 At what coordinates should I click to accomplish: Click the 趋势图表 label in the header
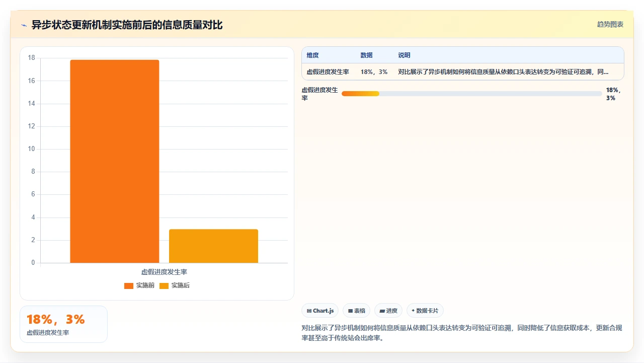tap(610, 24)
